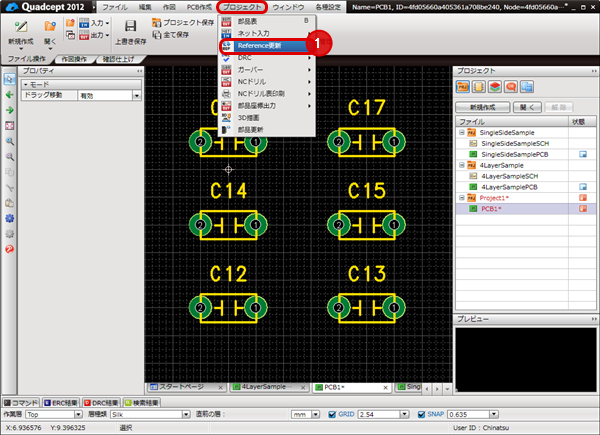
Task: Collapse the Project1 tree node
Action: click(462, 198)
